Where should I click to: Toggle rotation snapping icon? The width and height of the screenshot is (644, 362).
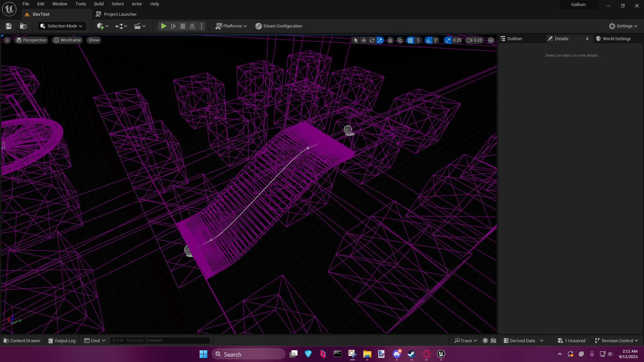(428, 40)
